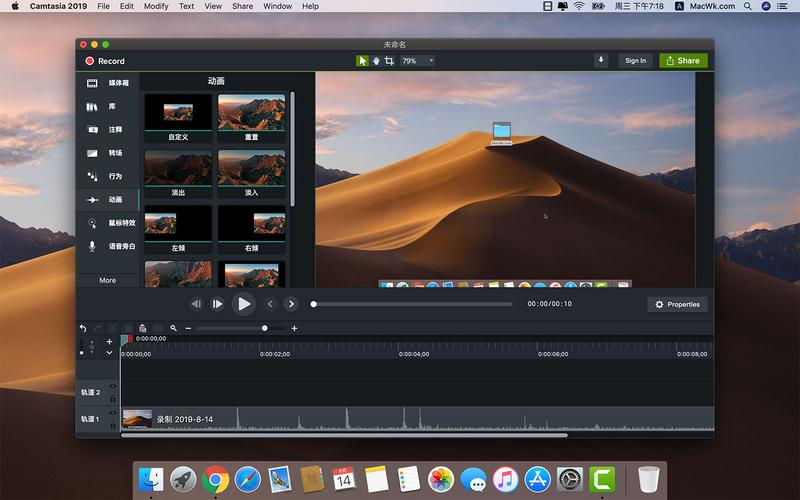Open the Modify menu
Viewport: 800px width, 500px height.
pyautogui.click(x=156, y=6)
